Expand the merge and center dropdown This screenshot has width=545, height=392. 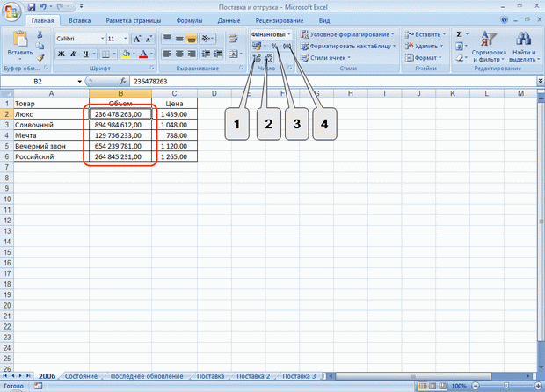pyautogui.click(x=241, y=54)
